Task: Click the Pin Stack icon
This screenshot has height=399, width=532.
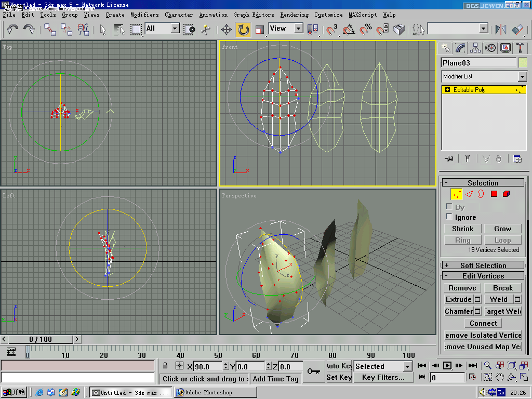Action: point(449,158)
